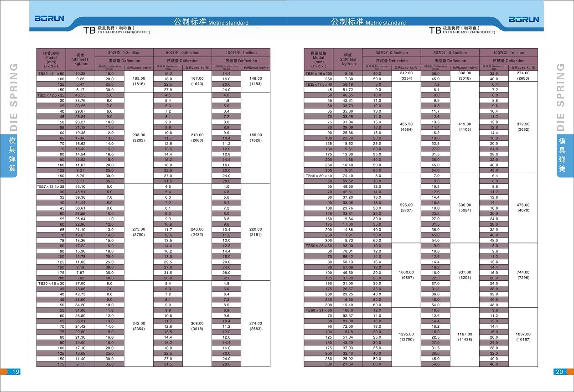
Task: Click the large TB label on the left page
Action: click(x=89, y=31)
